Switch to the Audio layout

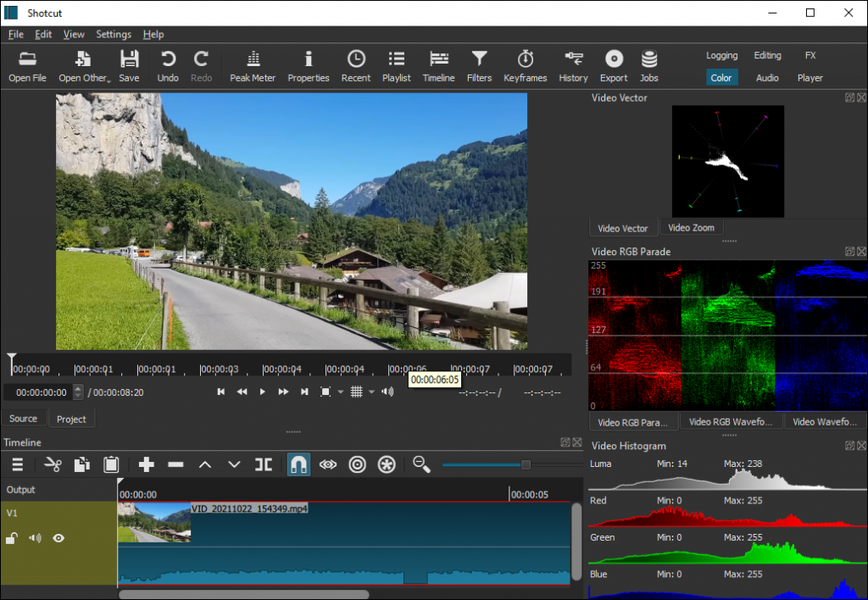(766, 77)
